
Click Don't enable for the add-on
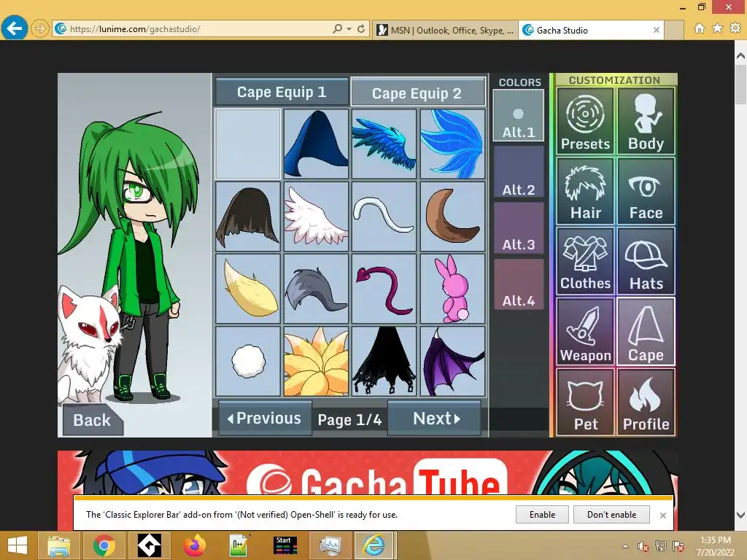click(611, 515)
